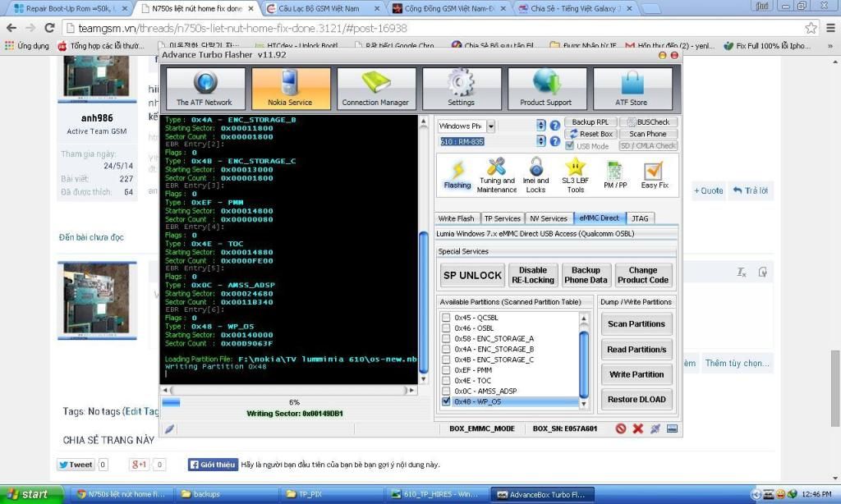Screen dimensions: 841x504
Task: Click the connection plug icon in status bar
Action: tap(655, 428)
